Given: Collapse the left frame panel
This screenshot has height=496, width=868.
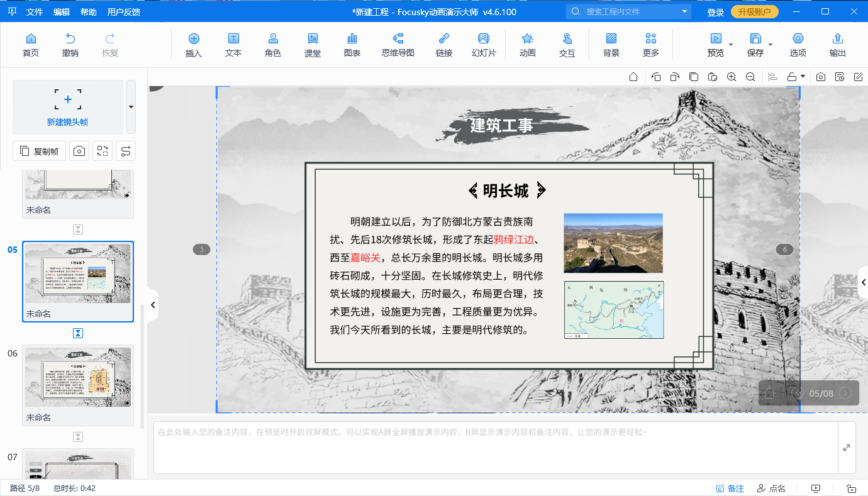Looking at the screenshot, I should [152, 305].
